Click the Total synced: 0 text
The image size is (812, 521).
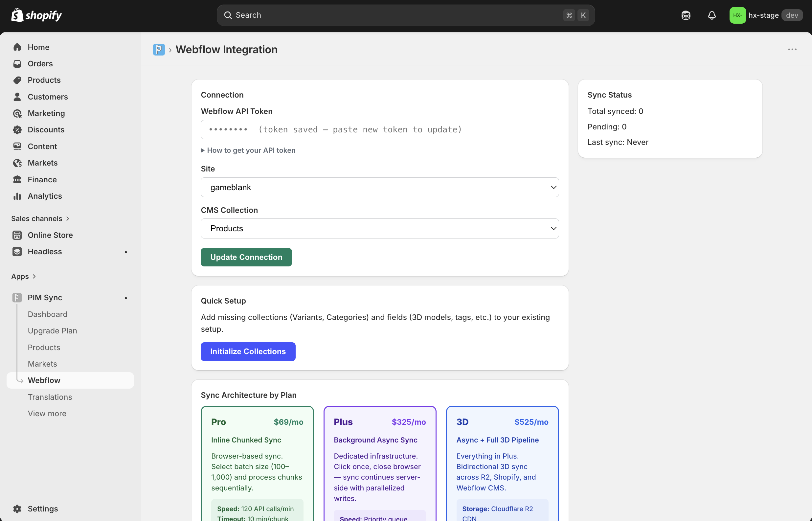(x=615, y=111)
